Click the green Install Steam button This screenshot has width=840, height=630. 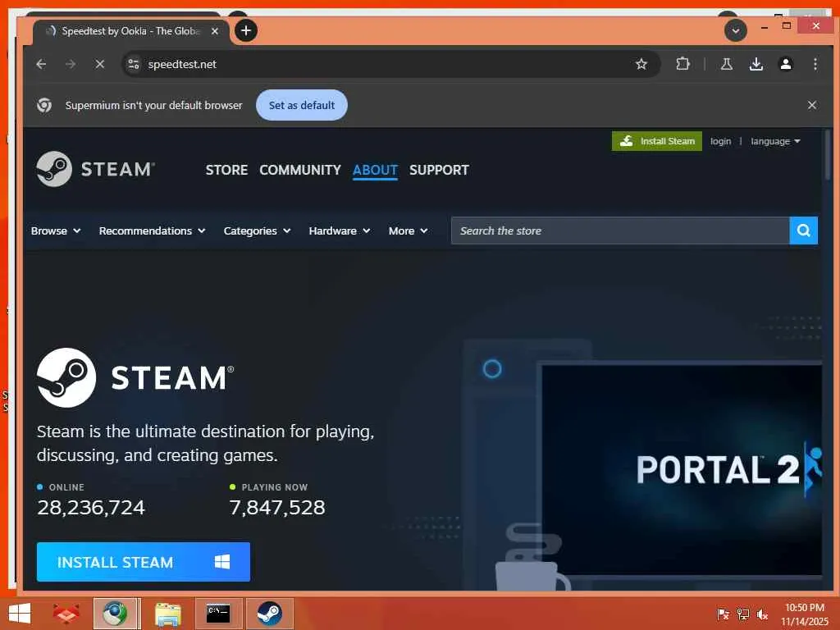pos(657,141)
